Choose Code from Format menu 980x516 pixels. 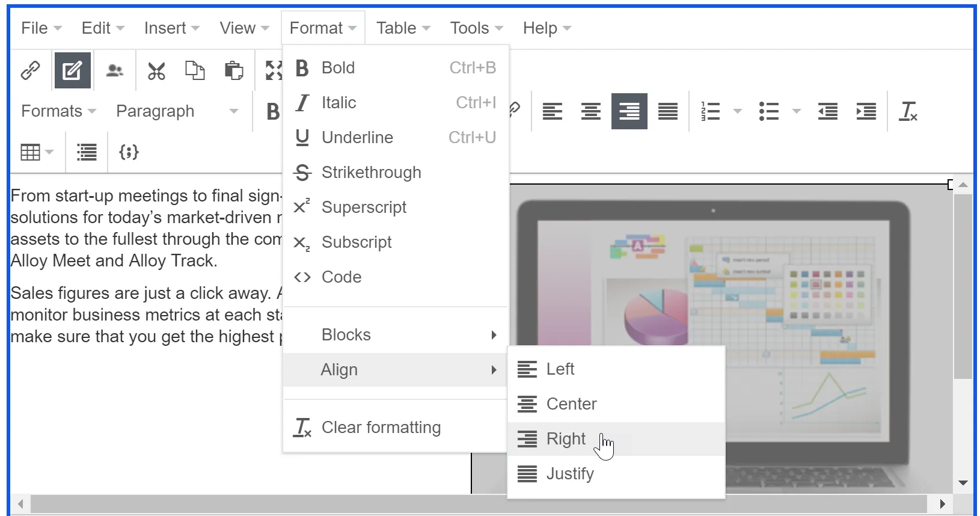[x=396, y=277]
